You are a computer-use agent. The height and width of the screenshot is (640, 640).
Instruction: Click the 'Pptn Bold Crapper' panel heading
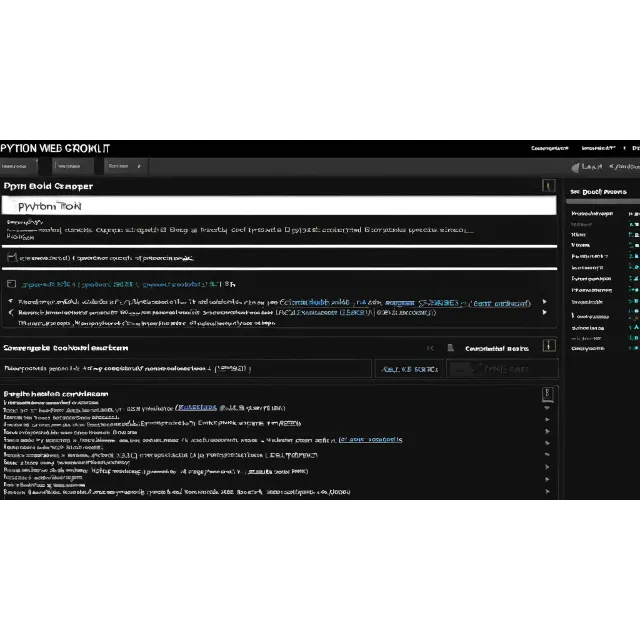point(48,186)
